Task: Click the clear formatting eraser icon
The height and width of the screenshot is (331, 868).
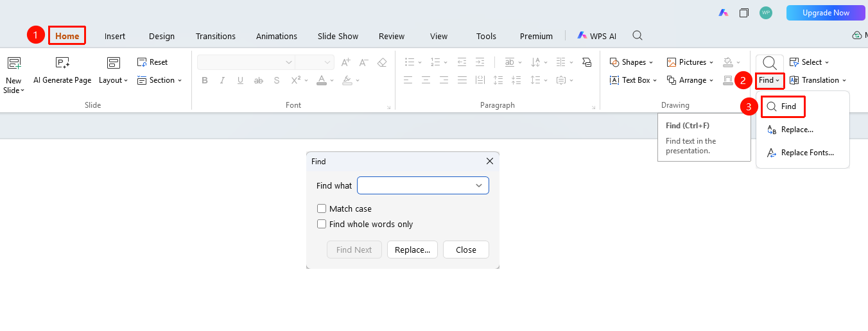Action: pyautogui.click(x=382, y=62)
